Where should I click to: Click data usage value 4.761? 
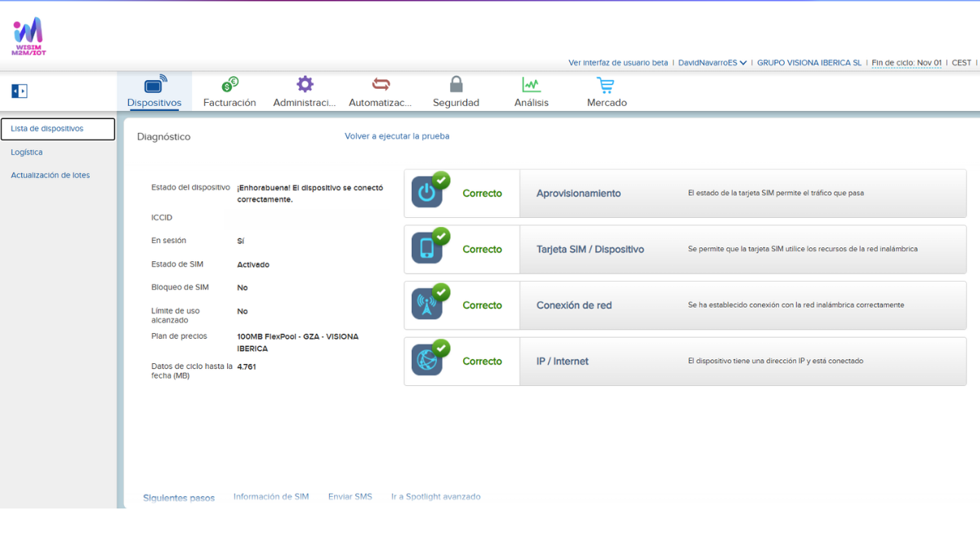pyautogui.click(x=247, y=366)
